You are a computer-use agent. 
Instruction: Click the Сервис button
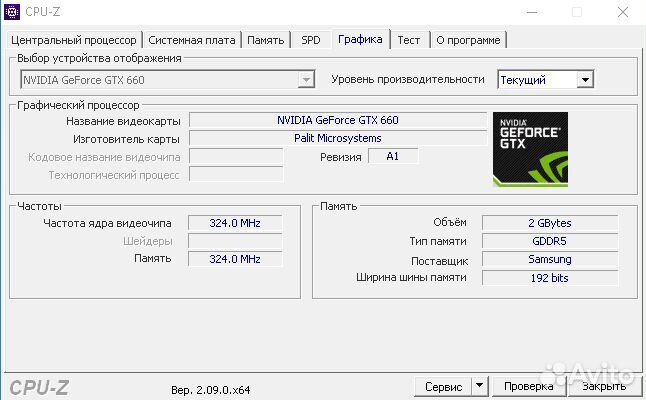(442, 386)
